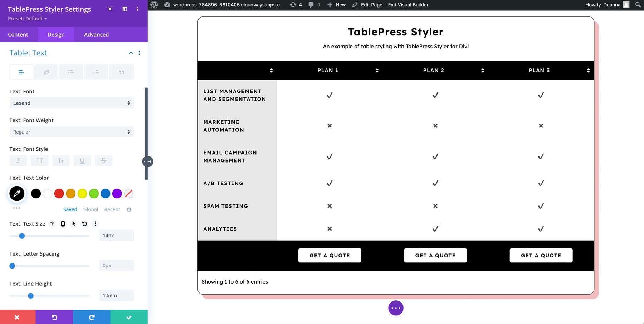Image resolution: width=644 pixels, height=324 pixels.
Task: Click the Plan 2 Get a Quote button
Action: (435, 255)
